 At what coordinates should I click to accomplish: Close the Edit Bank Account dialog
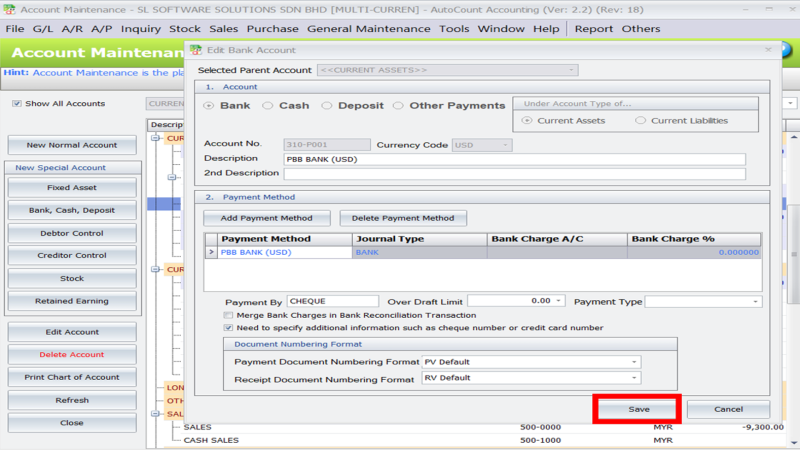pos(768,49)
